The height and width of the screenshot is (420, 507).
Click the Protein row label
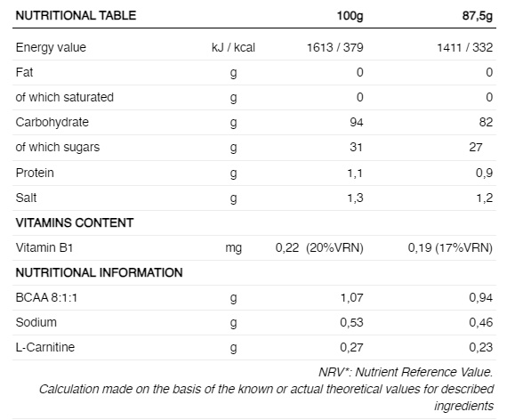[35, 173]
